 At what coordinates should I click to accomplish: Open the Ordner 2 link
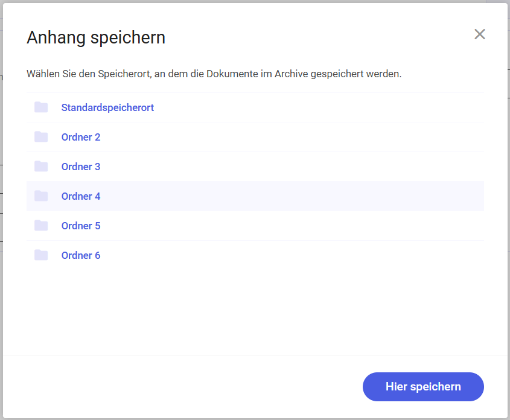pos(81,137)
